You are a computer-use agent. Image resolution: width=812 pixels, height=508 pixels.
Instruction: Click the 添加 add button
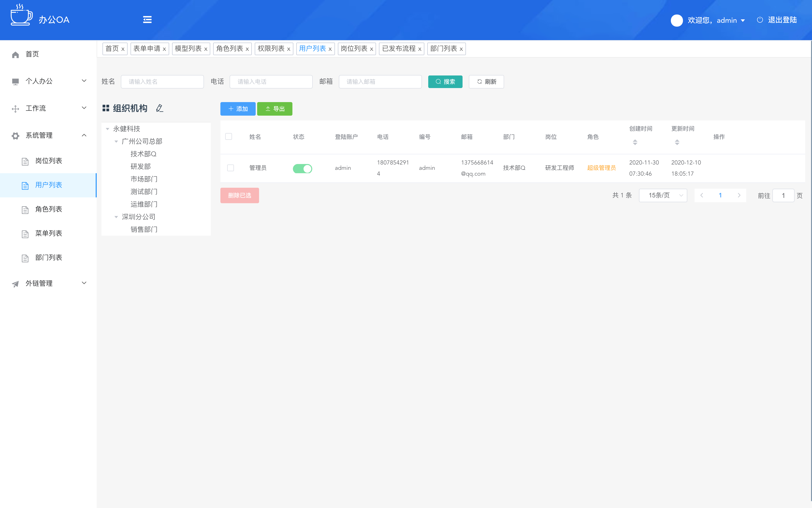point(238,109)
